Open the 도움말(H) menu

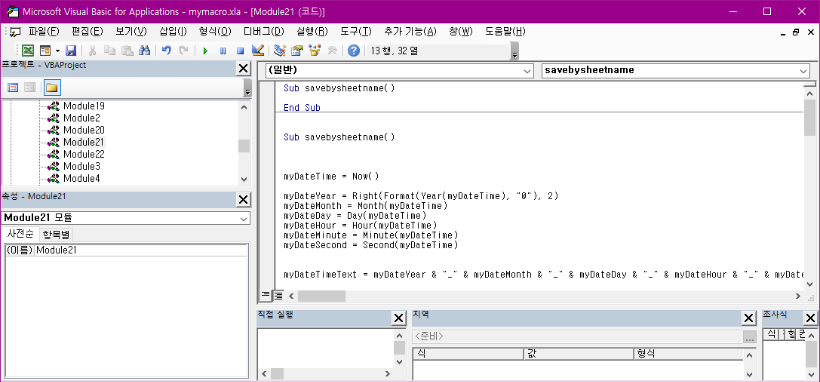505,31
